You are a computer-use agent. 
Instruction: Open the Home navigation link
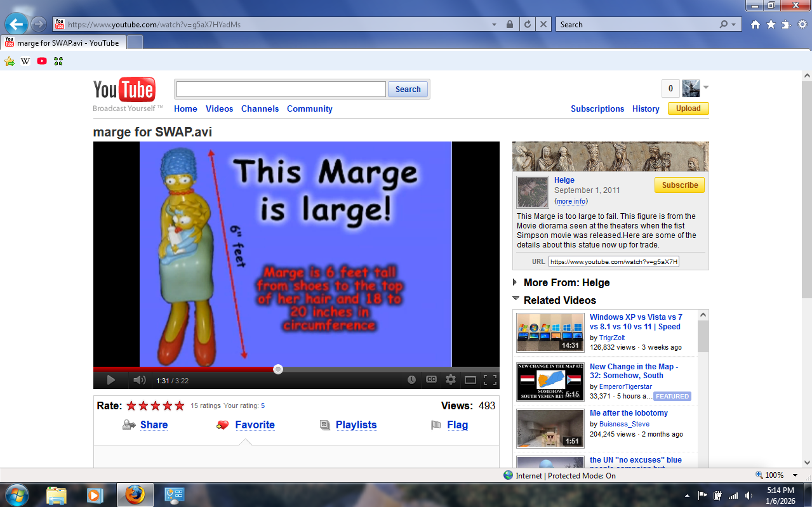pos(185,109)
